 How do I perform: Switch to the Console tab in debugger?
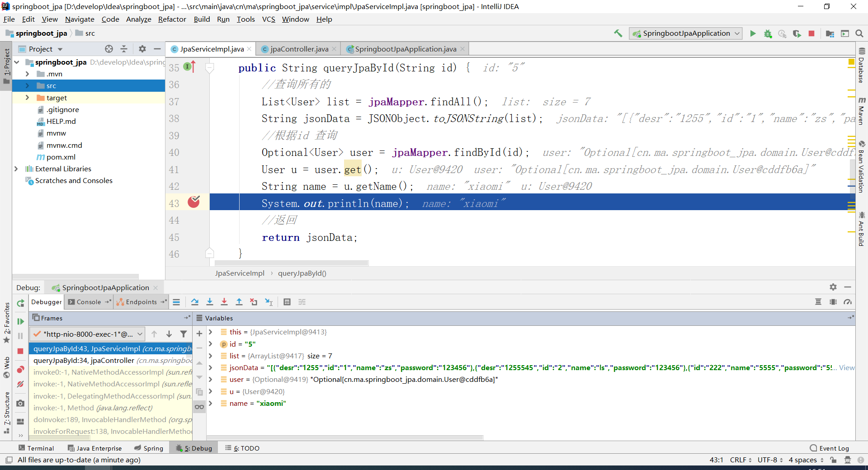tap(89, 302)
